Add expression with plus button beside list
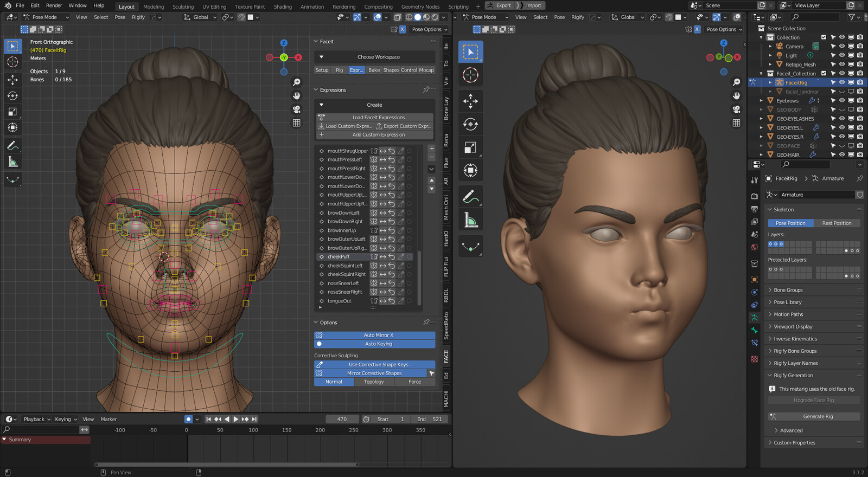868x477 pixels. [x=432, y=149]
